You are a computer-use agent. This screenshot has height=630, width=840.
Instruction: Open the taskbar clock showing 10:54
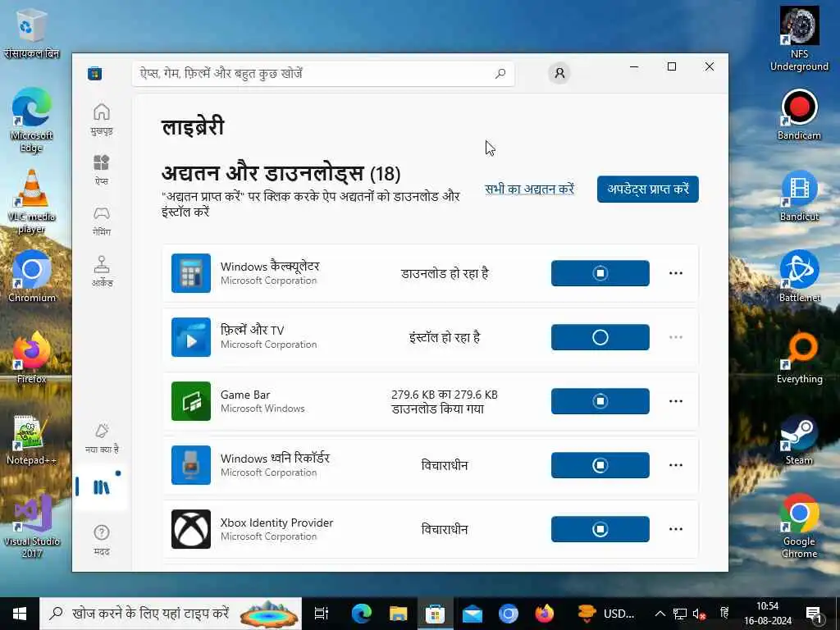pos(767,614)
